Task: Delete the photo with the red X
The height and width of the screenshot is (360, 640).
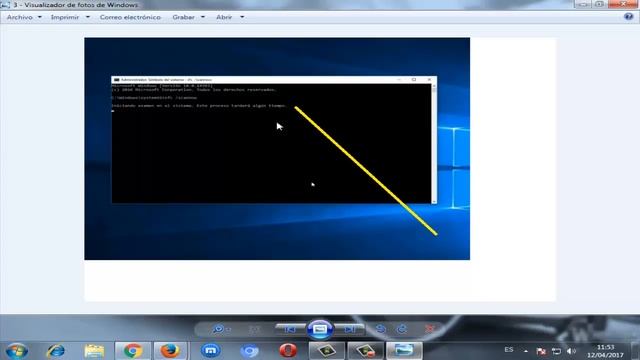Action: pos(430,329)
